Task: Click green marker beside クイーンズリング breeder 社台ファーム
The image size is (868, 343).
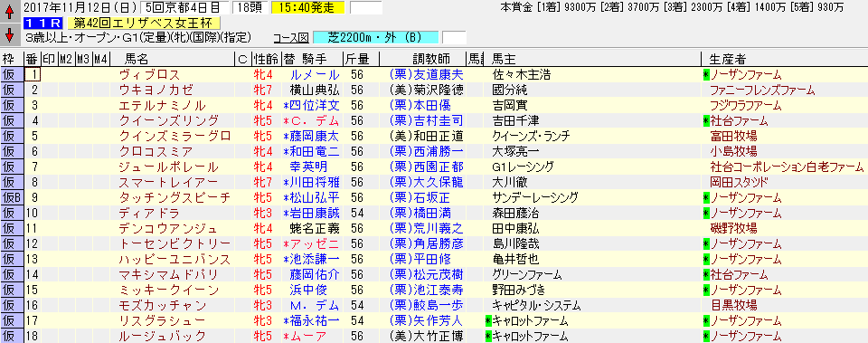Action: coord(706,120)
